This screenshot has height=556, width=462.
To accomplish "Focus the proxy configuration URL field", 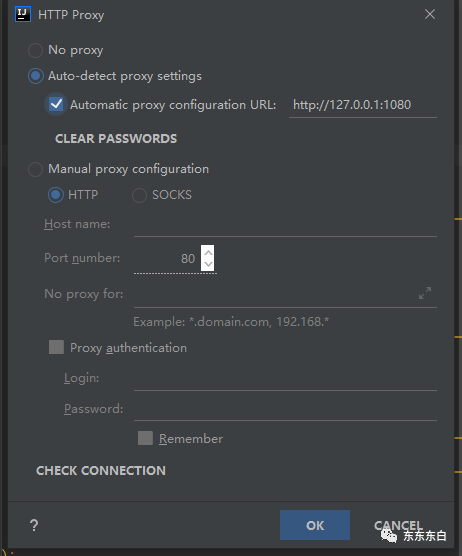I will 363,105.
